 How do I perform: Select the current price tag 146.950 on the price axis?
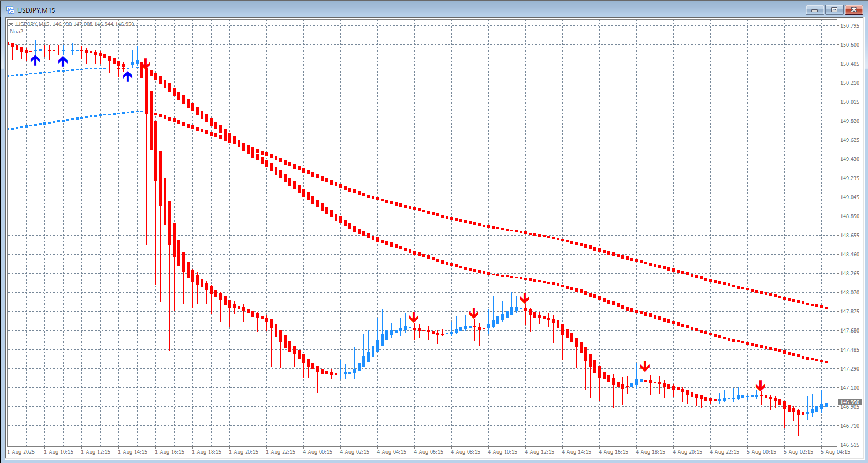pyautogui.click(x=850, y=402)
